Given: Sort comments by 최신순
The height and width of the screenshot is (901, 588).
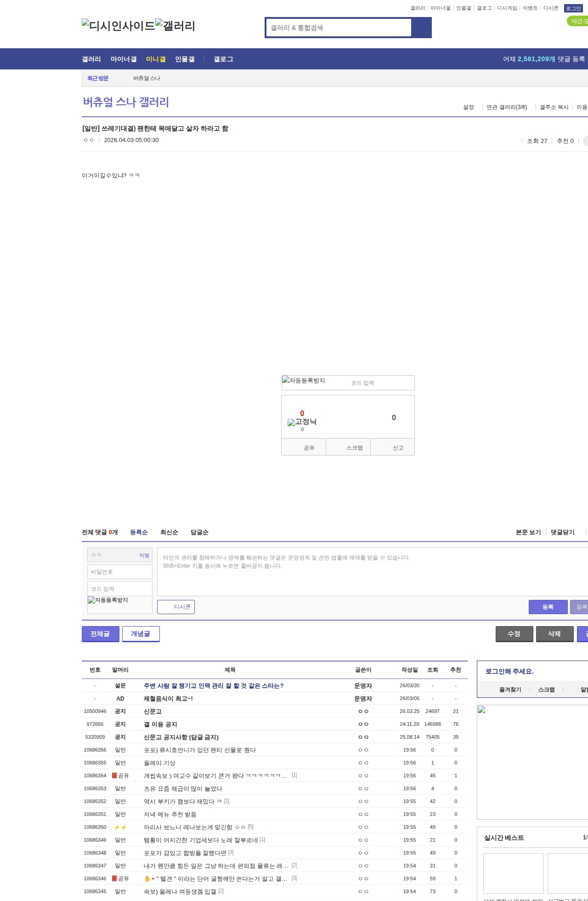Looking at the screenshot, I should point(169,532).
